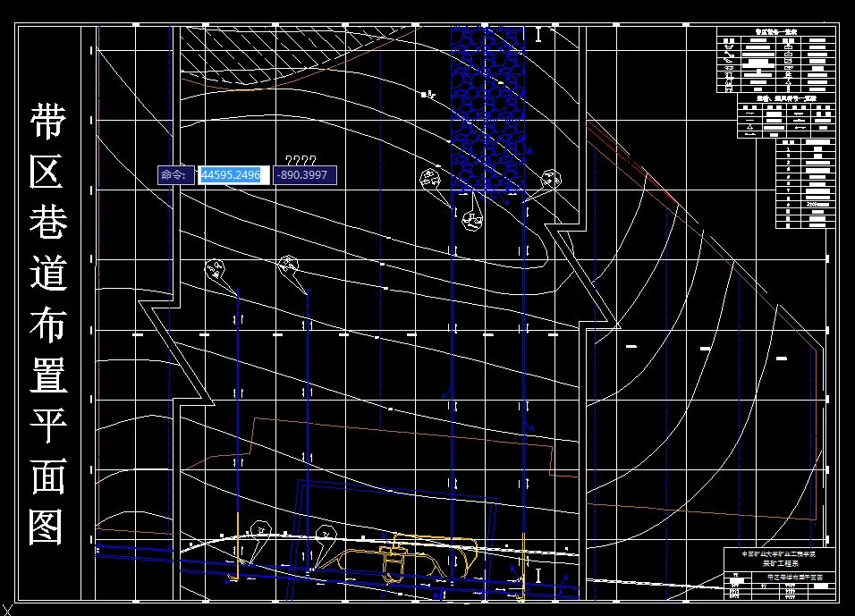Image resolution: width=855 pixels, height=616 pixels.
Task: Select the 带区巷道布置平面图 drawing name in title block
Action: 794,577
